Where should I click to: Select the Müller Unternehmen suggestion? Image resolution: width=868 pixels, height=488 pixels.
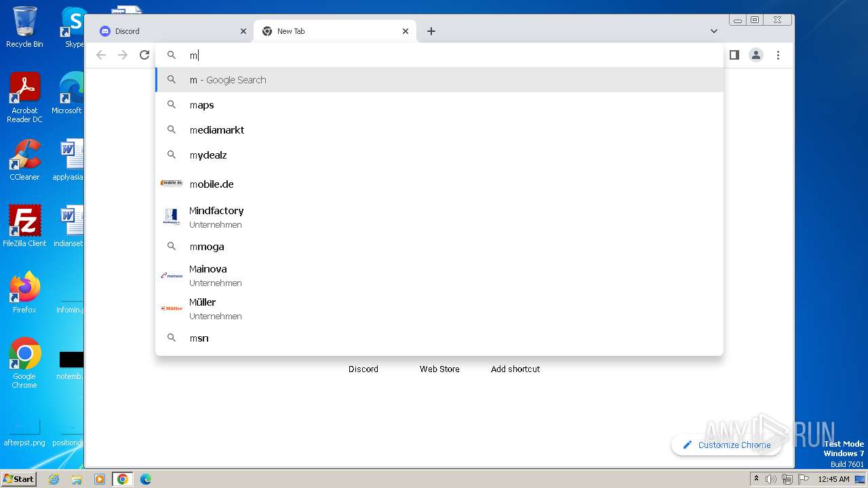(x=439, y=308)
